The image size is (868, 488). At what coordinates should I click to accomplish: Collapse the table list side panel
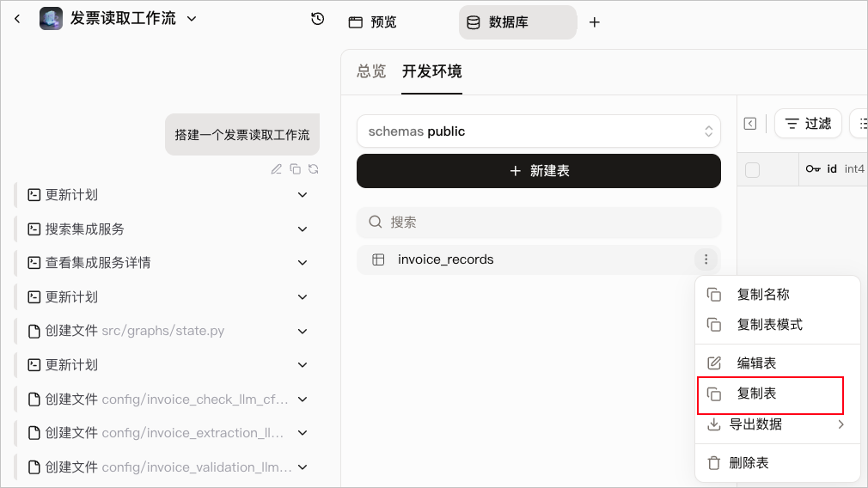750,124
